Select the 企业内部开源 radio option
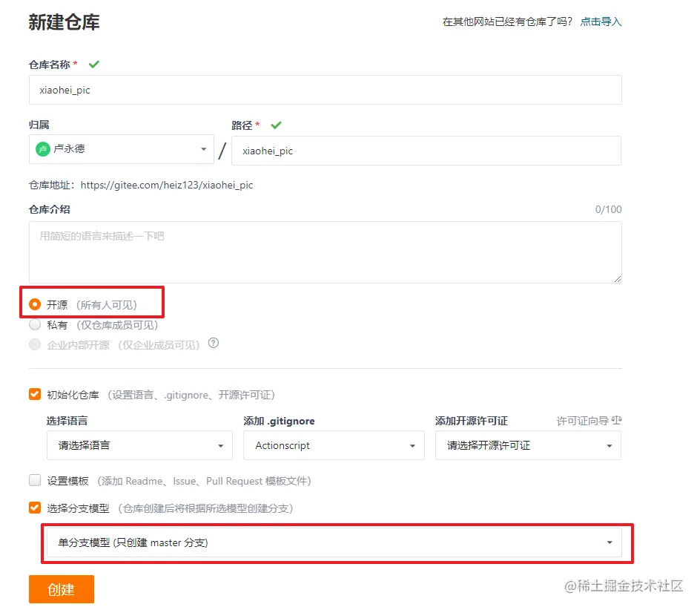The height and width of the screenshot is (610, 700). click(x=35, y=344)
